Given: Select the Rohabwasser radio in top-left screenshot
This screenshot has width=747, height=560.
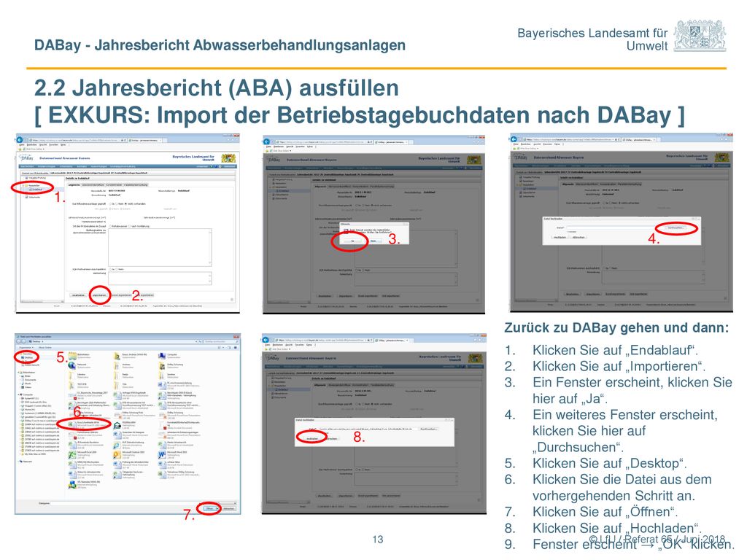Looking at the screenshot, I should [110, 226].
